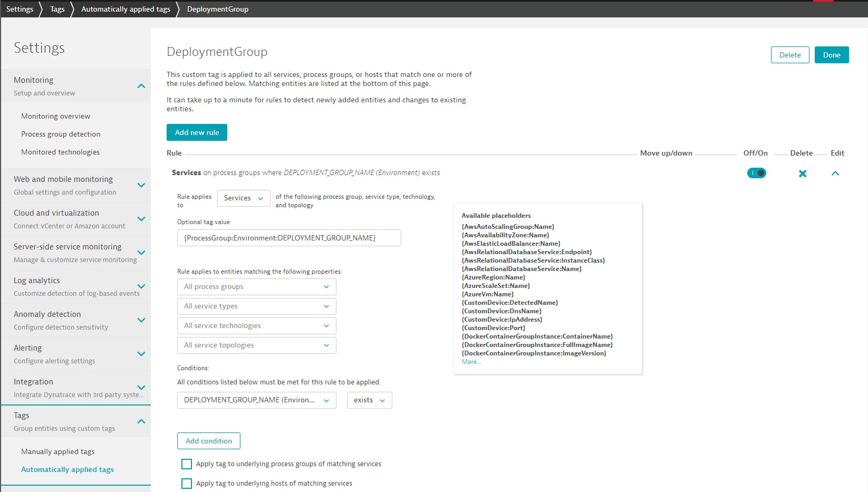Go to Tags breadcrumb
868x492 pixels.
[x=57, y=9]
